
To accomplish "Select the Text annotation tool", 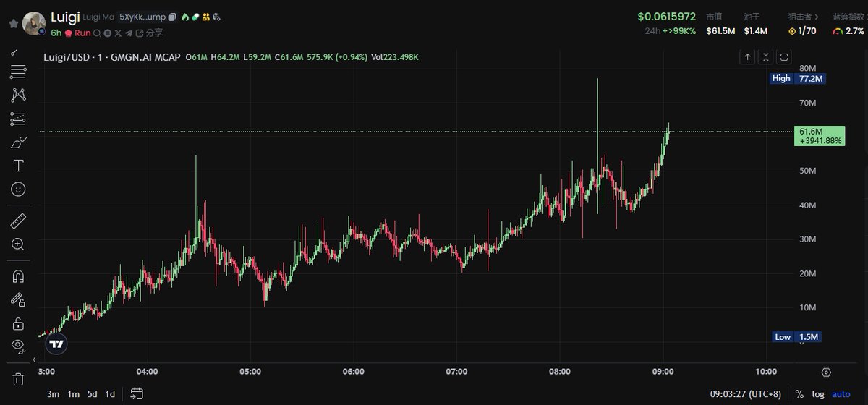I will click(18, 166).
